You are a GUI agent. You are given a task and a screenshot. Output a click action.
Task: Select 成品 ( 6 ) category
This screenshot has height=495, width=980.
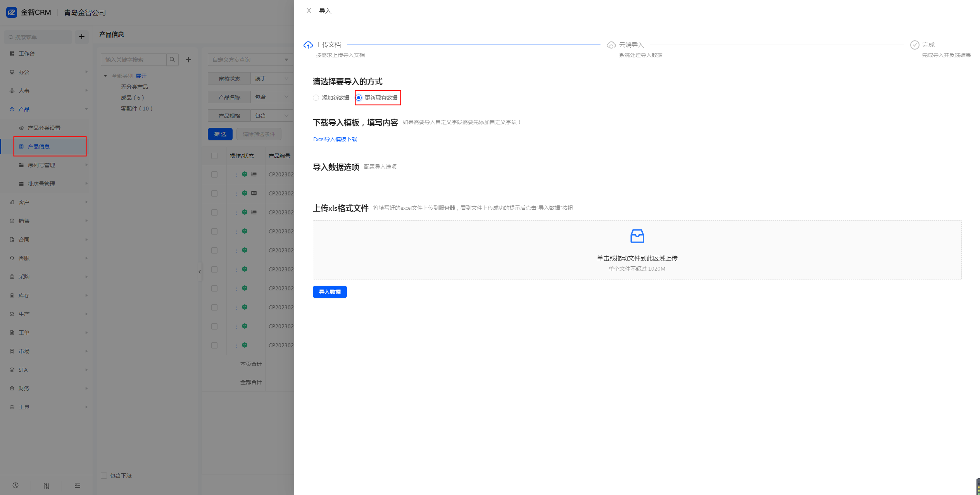(132, 98)
